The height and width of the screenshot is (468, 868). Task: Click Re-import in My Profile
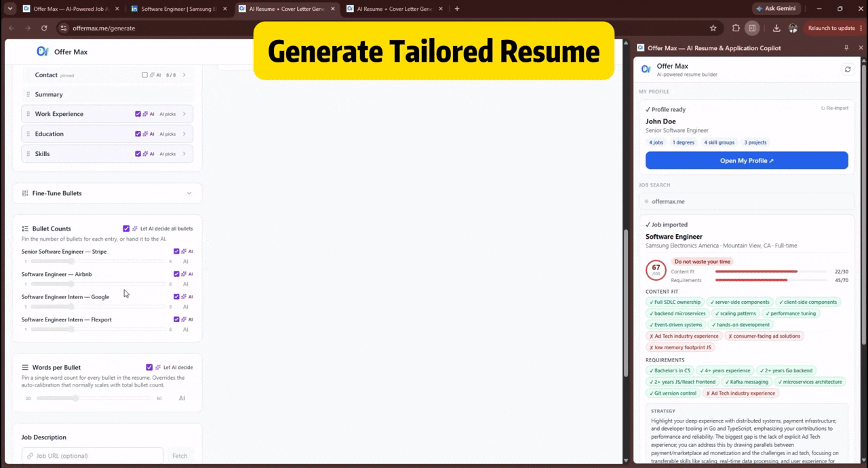[x=834, y=109]
